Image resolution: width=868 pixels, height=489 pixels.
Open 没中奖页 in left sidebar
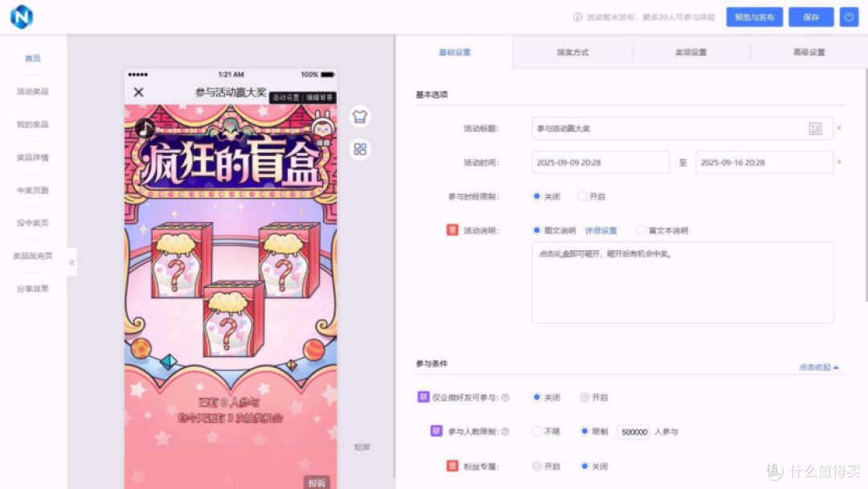(33, 223)
